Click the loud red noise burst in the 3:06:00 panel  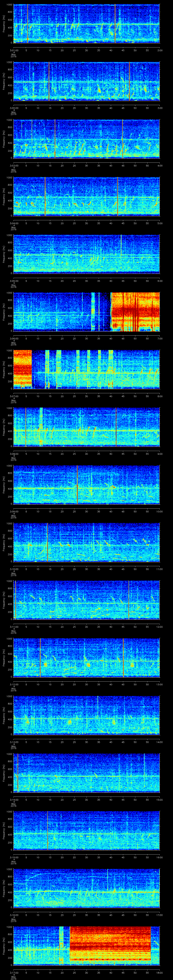pos(135,312)
